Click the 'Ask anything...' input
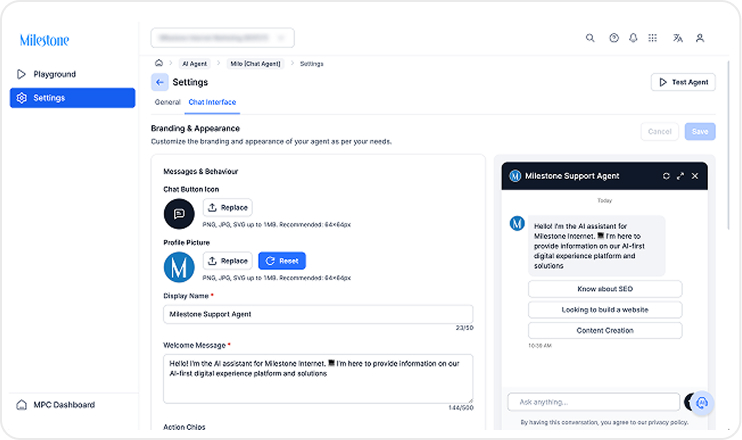The width and height of the screenshot is (742, 440). click(593, 402)
